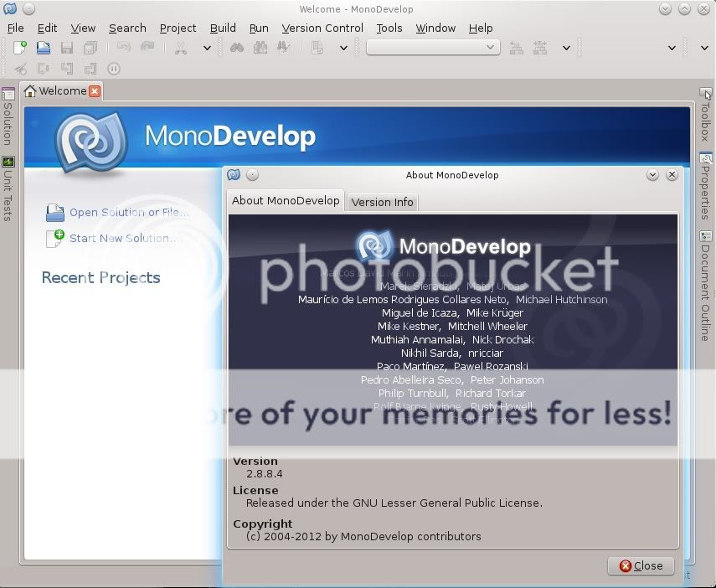This screenshot has width=716, height=588.
Task: Open the Search menu
Action: (127, 28)
